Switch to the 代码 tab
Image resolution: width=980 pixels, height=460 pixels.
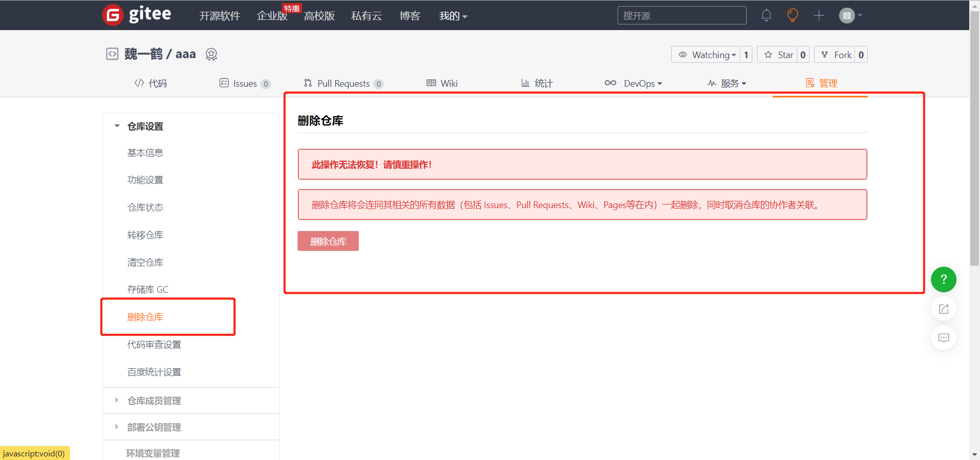click(x=151, y=83)
